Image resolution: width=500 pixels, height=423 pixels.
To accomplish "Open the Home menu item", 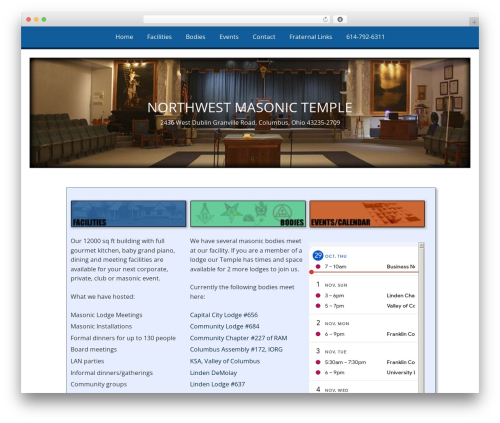I will (124, 37).
